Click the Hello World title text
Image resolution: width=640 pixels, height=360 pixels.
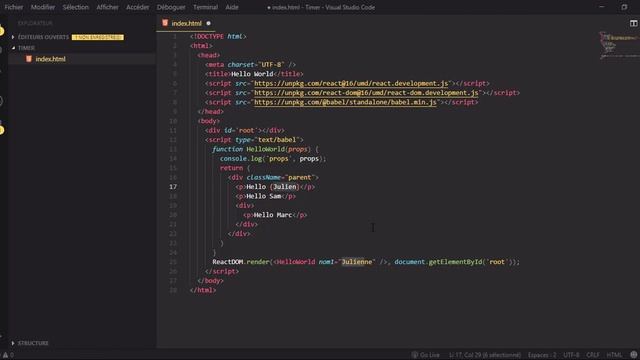(252, 74)
